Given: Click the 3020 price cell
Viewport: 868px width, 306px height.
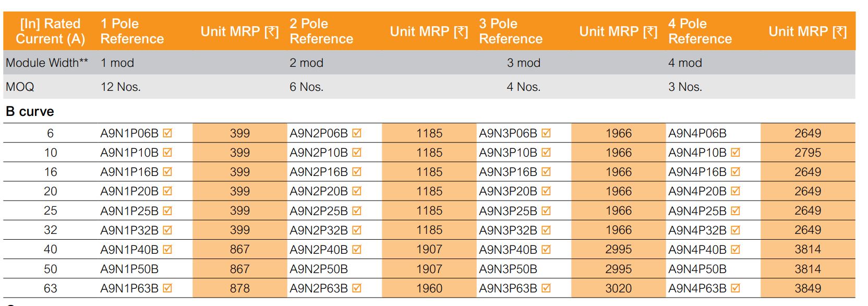Looking at the screenshot, I should pyautogui.click(x=619, y=288).
